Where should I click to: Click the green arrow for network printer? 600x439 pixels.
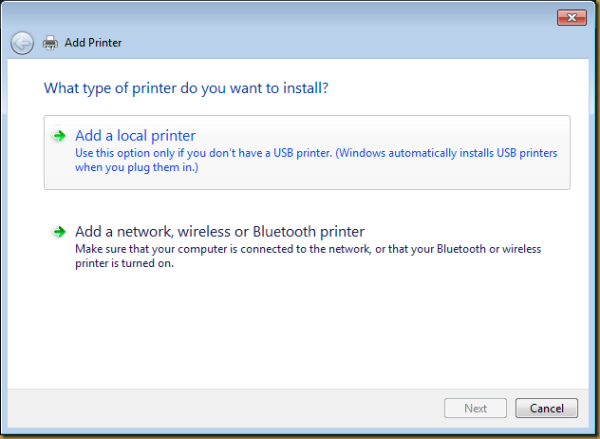(x=60, y=232)
